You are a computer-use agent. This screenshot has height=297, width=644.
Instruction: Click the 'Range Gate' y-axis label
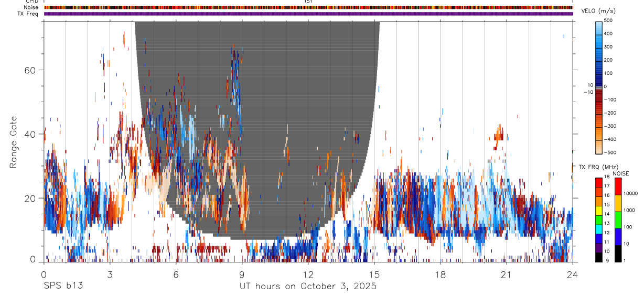(x=13, y=141)
